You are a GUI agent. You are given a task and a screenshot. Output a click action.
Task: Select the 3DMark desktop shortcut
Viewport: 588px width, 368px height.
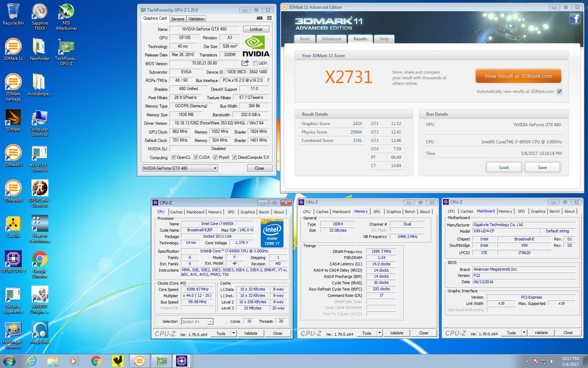(x=13, y=120)
